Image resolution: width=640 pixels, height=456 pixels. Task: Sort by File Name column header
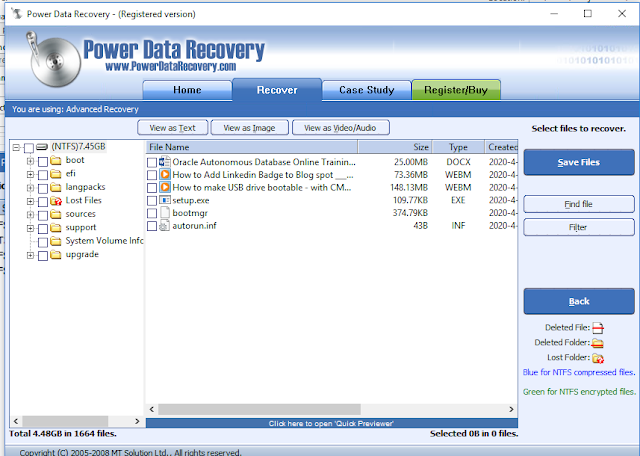pos(251,147)
